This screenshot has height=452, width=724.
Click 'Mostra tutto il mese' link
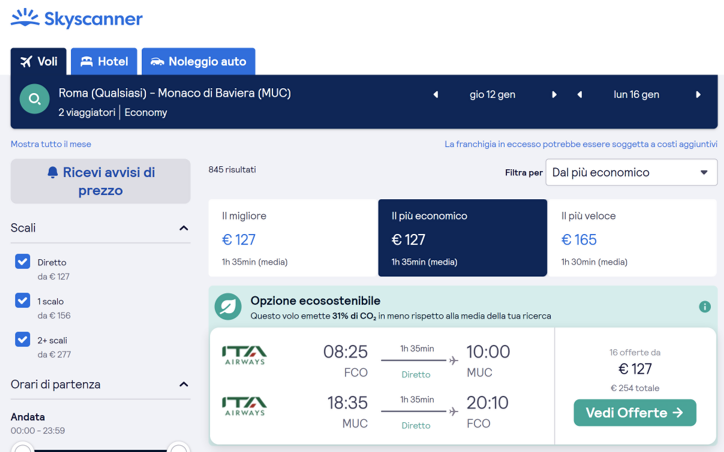(51, 144)
